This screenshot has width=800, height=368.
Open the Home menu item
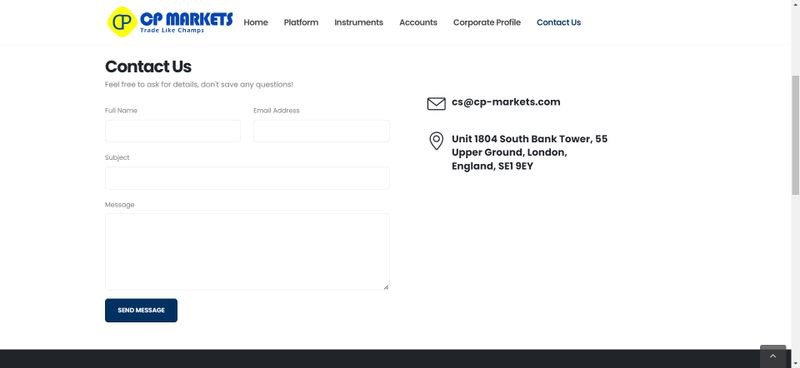pyautogui.click(x=256, y=22)
